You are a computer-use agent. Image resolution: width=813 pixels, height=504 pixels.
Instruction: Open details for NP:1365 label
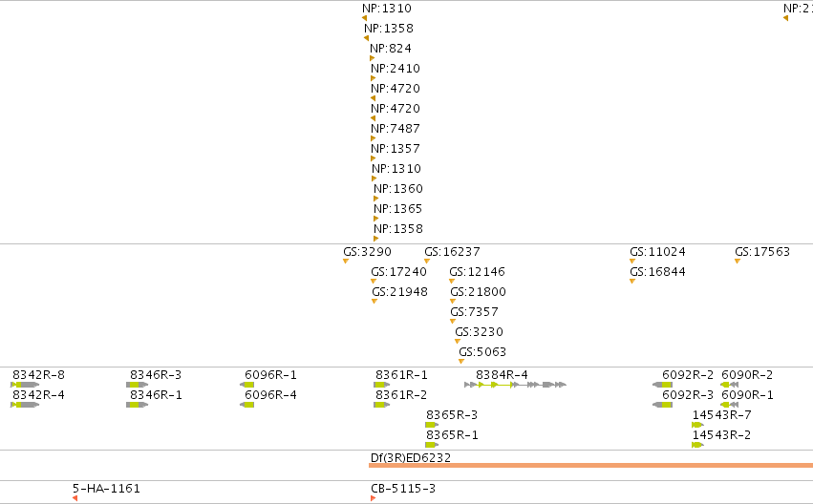(x=397, y=209)
